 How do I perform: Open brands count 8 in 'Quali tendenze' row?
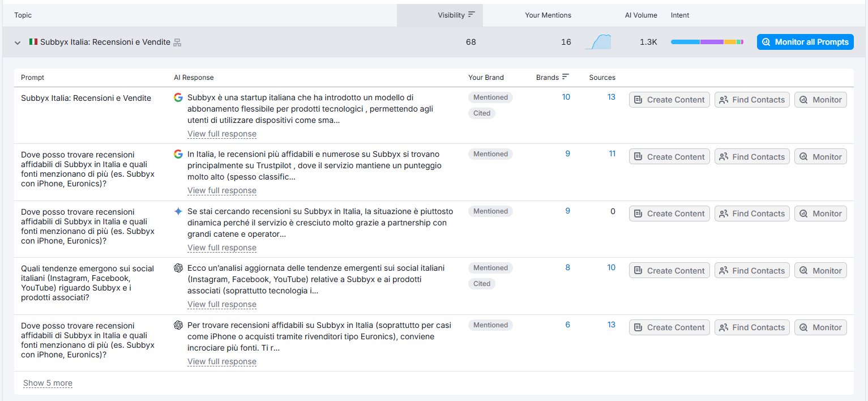pos(568,268)
